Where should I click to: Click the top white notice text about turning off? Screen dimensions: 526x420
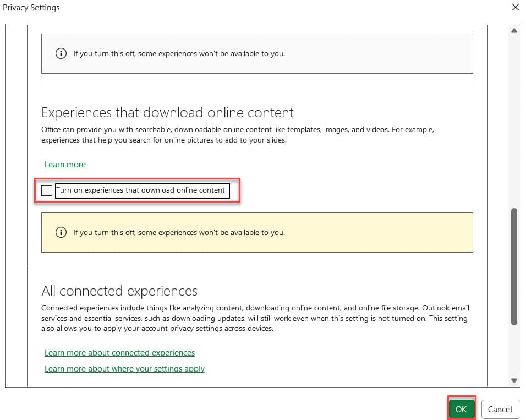tap(179, 53)
